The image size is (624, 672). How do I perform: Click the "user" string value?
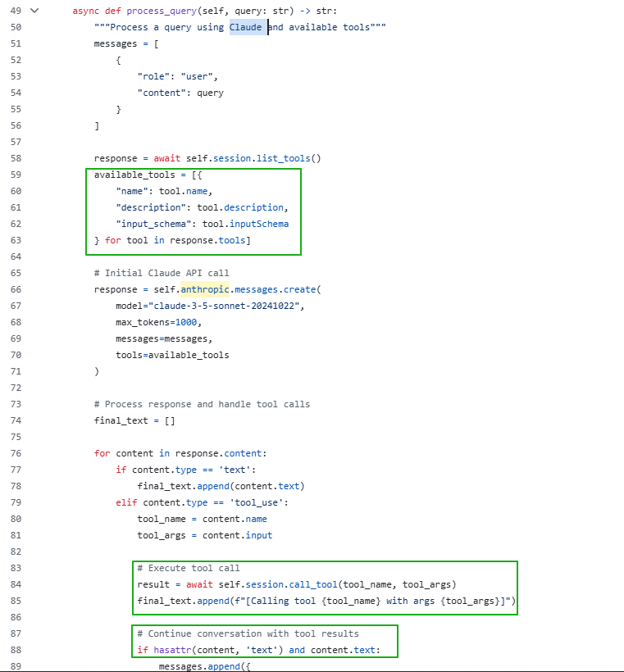(x=197, y=76)
